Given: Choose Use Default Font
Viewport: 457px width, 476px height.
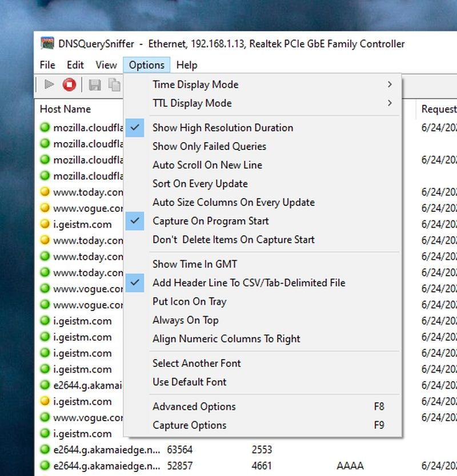Looking at the screenshot, I should [263, 382].
